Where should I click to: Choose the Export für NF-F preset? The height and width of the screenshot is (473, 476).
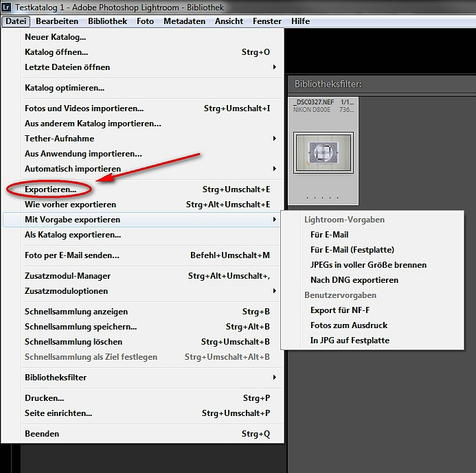372,310
